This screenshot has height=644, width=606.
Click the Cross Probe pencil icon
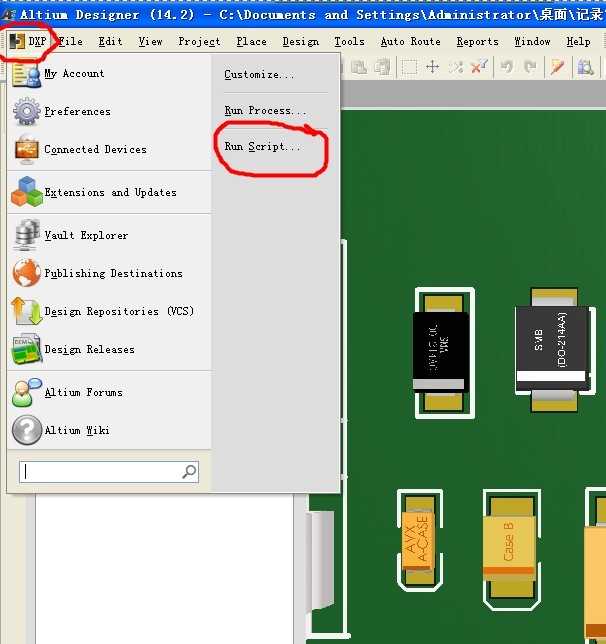(x=558, y=67)
